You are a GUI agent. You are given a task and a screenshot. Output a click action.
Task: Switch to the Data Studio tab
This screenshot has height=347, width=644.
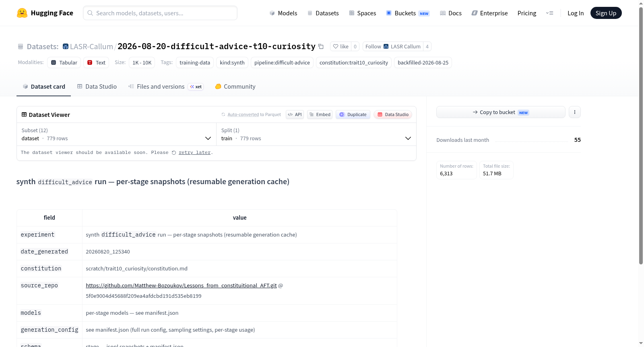[97, 87]
